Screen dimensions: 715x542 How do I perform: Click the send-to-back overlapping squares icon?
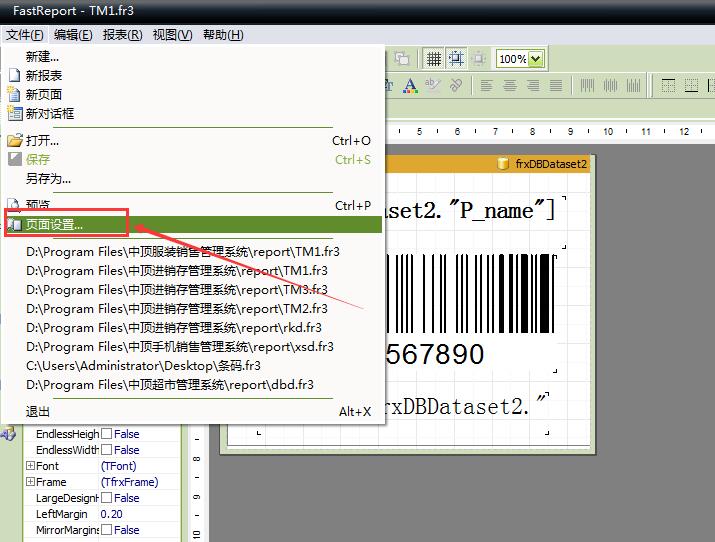(402, 59)
